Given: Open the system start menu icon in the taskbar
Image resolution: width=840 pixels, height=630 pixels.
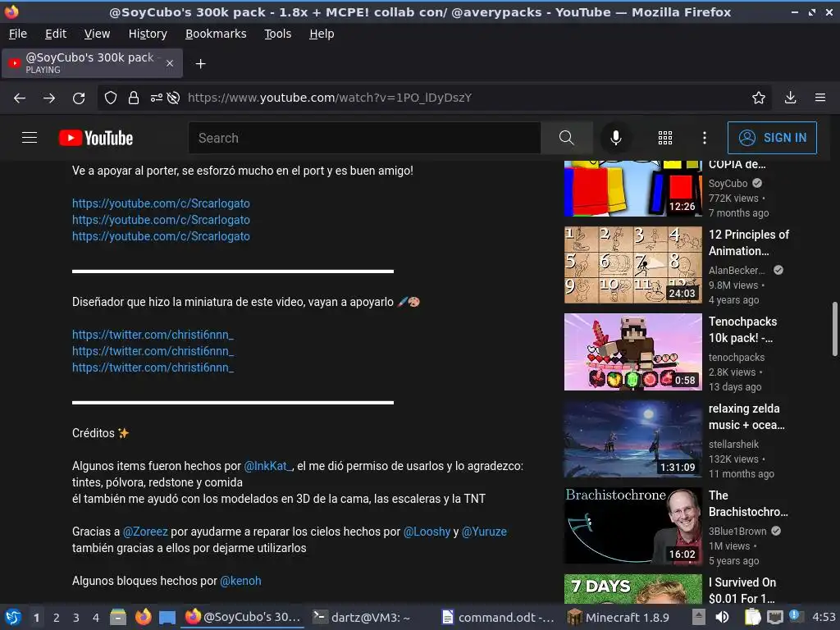Looking at the screenshot, I should click(x=13, y=617).
